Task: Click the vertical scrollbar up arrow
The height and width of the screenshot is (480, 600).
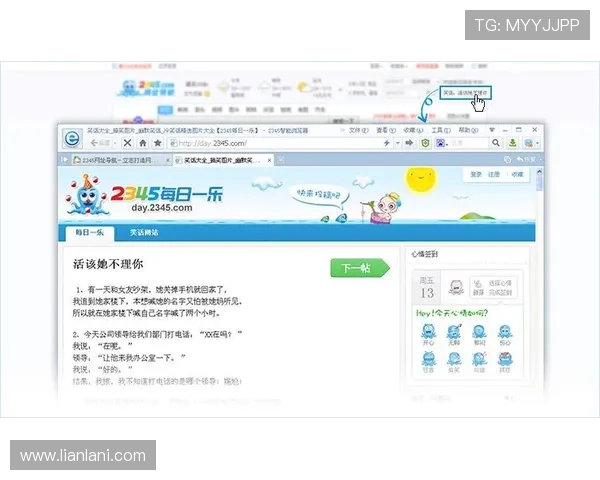Action: point(539,172)
